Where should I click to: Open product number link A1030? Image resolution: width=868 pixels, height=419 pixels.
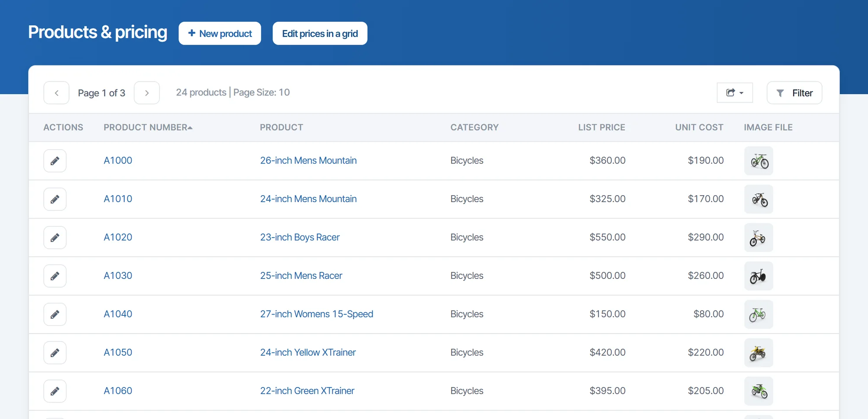pos(118,276)
